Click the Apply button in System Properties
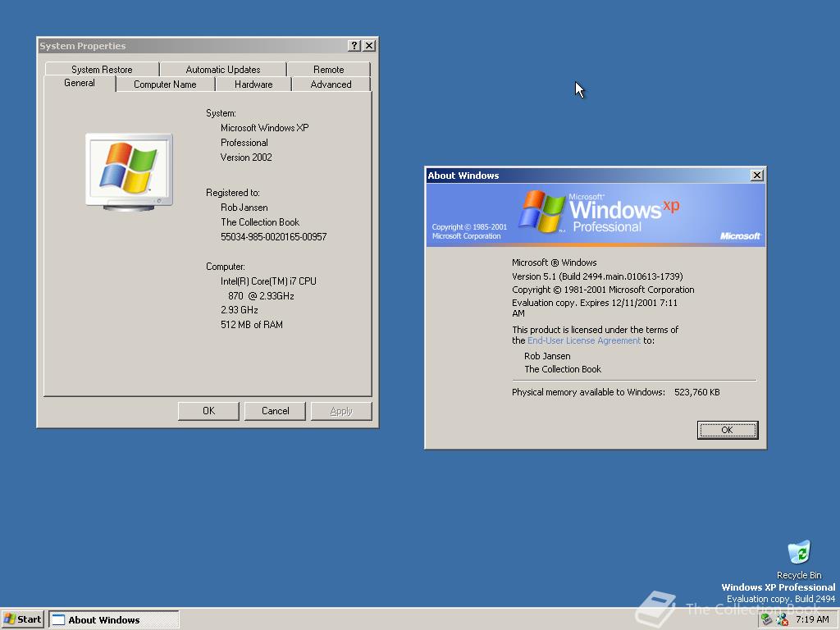 (x=341, y=411)
